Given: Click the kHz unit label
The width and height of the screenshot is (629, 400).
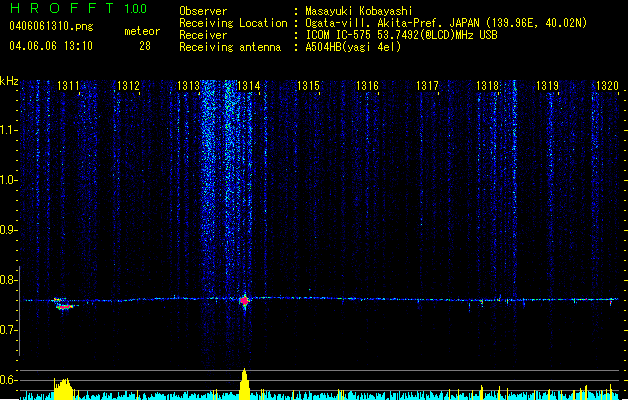Looking at the screenshot, I should pyautogui.click(x=9, y=81).
